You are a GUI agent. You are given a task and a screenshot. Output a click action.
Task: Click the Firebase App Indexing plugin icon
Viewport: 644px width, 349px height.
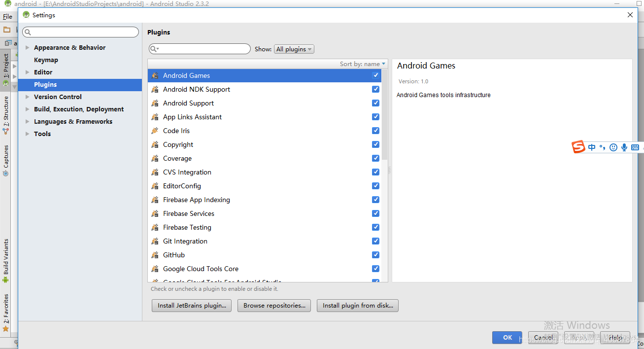pos(155,200)
